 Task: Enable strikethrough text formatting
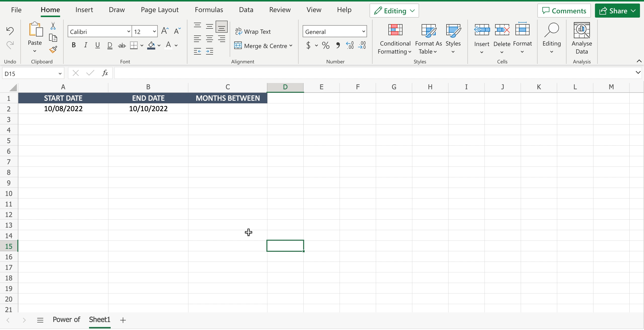122,45
